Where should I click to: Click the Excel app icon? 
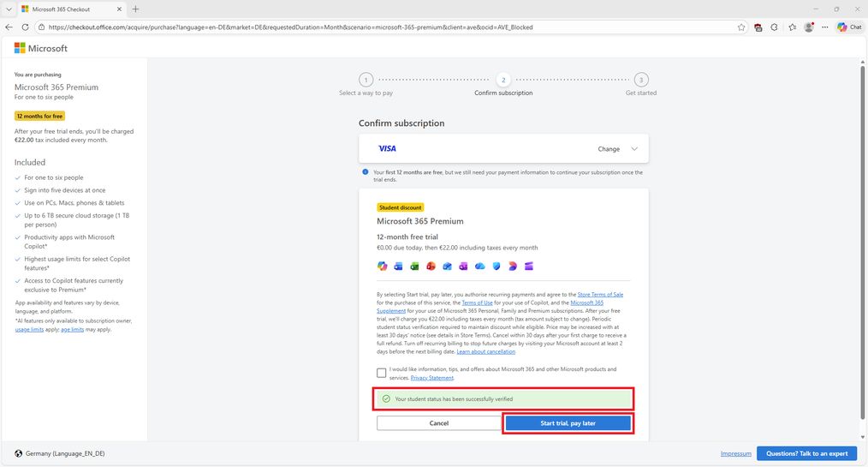[414, 266]
